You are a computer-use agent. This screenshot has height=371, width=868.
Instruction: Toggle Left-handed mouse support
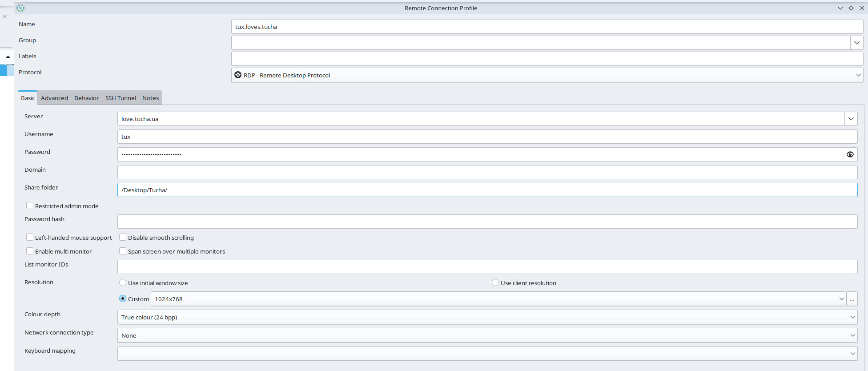[x=30, y=238]
